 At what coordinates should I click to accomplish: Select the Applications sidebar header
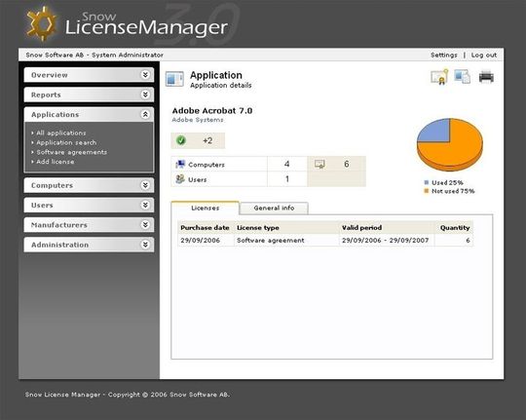89,114
